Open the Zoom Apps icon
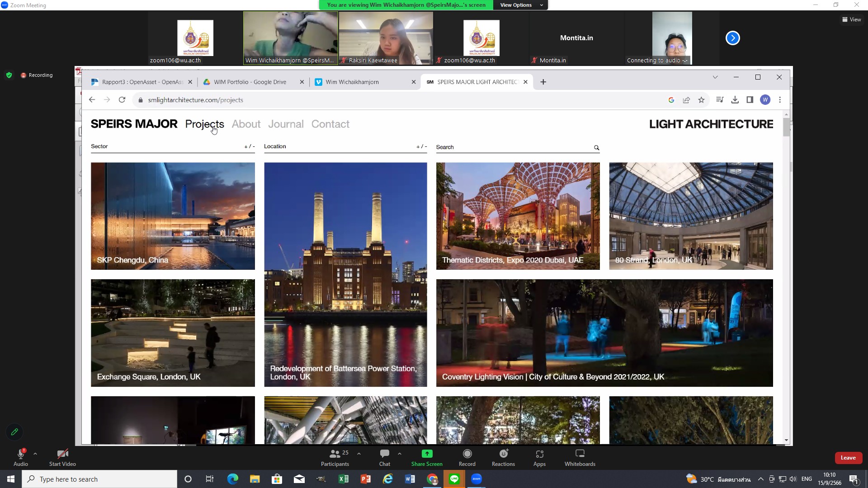 539,454
